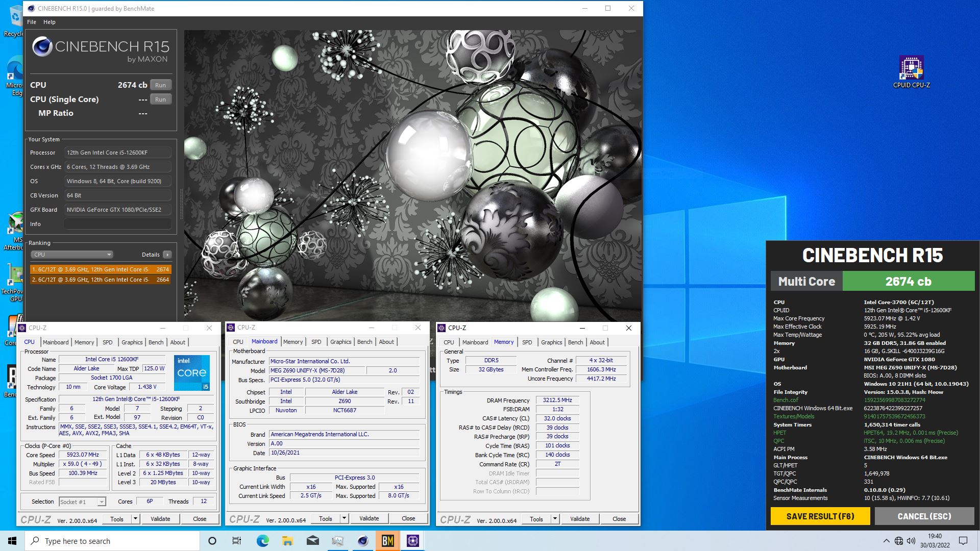Run the CPU Single Core benchmark
This screenshot has height=551, width=980.
160,99
